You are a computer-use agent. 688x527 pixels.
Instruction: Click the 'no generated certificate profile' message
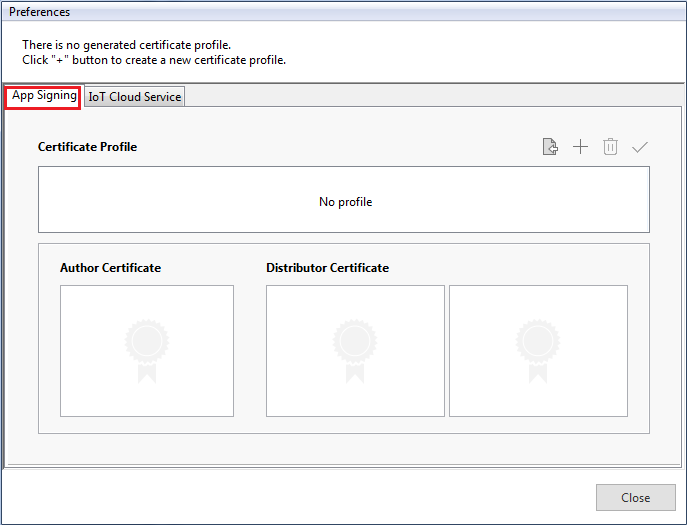click(126, 45)
